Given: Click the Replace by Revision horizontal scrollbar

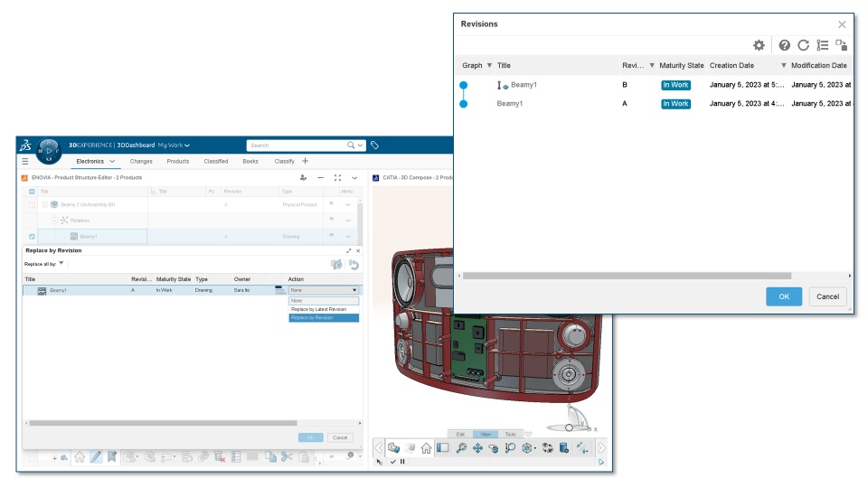Looking at the screenshot, I should (163, 423).
